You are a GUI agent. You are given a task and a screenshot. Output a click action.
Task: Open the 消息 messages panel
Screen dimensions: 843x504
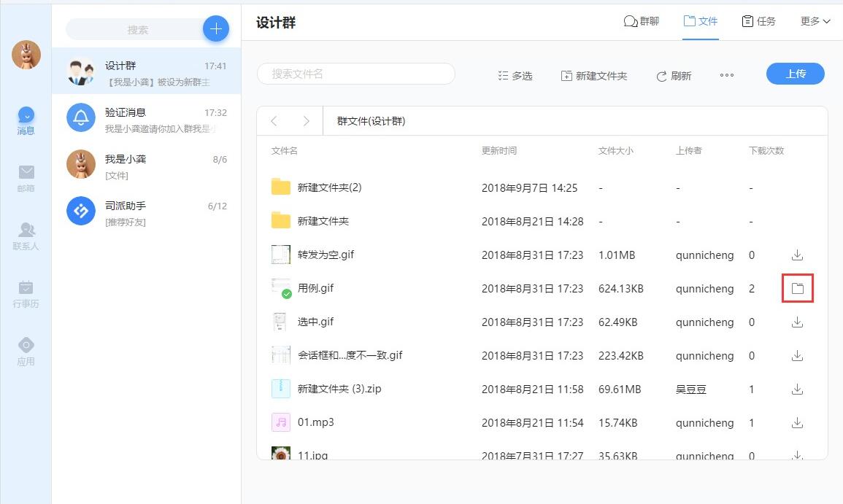click(26, 120)
